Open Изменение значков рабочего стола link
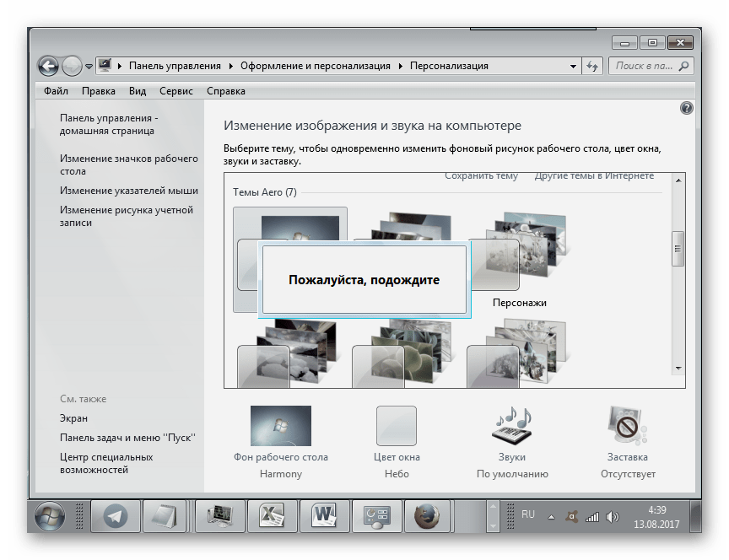 [129, 165]
